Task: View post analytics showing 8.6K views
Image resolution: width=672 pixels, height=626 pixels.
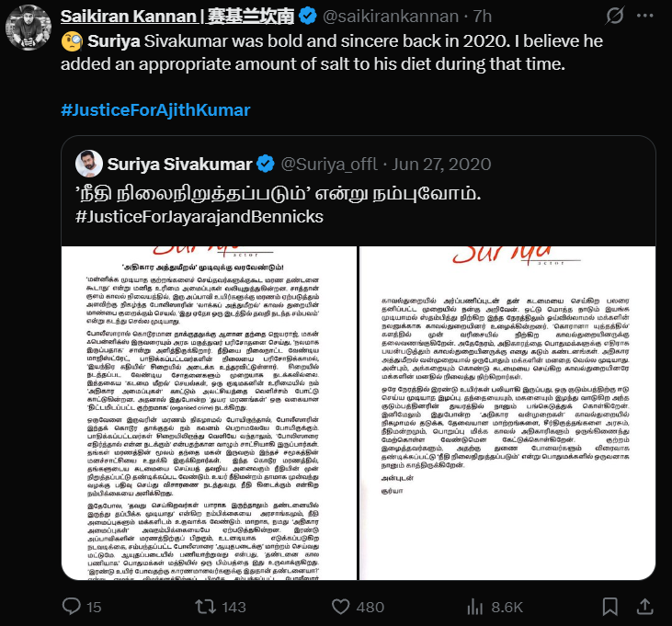Action: (475, 607)
